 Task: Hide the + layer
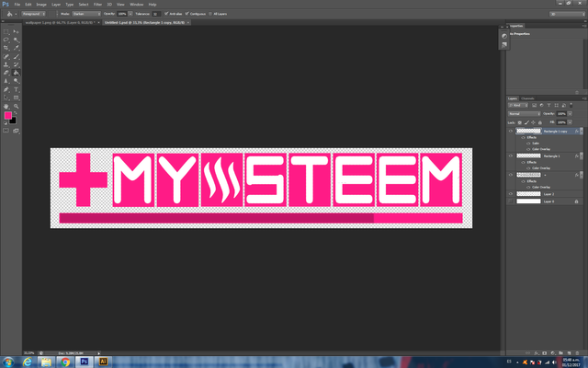click(511, 175)
